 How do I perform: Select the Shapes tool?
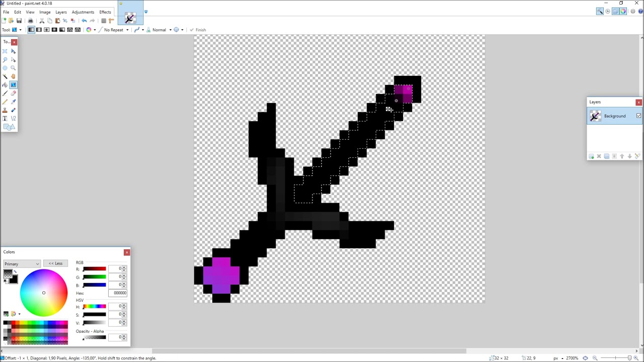(9, 127)
